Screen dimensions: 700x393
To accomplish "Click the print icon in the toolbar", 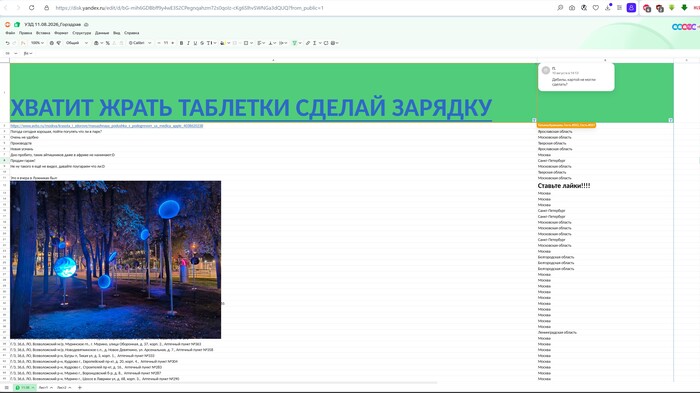I will [x=51, y=43].
